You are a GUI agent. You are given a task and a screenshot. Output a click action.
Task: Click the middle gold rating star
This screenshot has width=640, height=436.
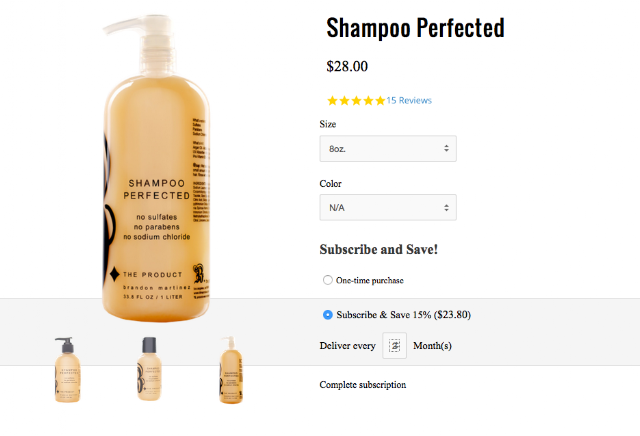[356, 100]
